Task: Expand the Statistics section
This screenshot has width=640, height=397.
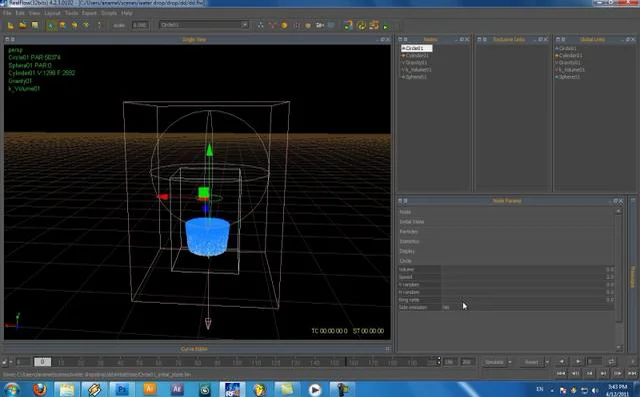Action: pos(506,241)
